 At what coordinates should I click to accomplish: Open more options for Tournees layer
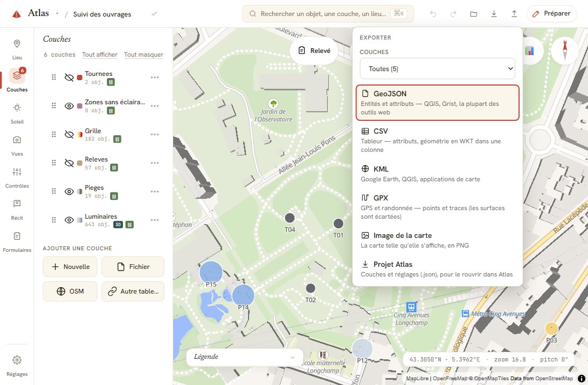[x=154, y=78]
